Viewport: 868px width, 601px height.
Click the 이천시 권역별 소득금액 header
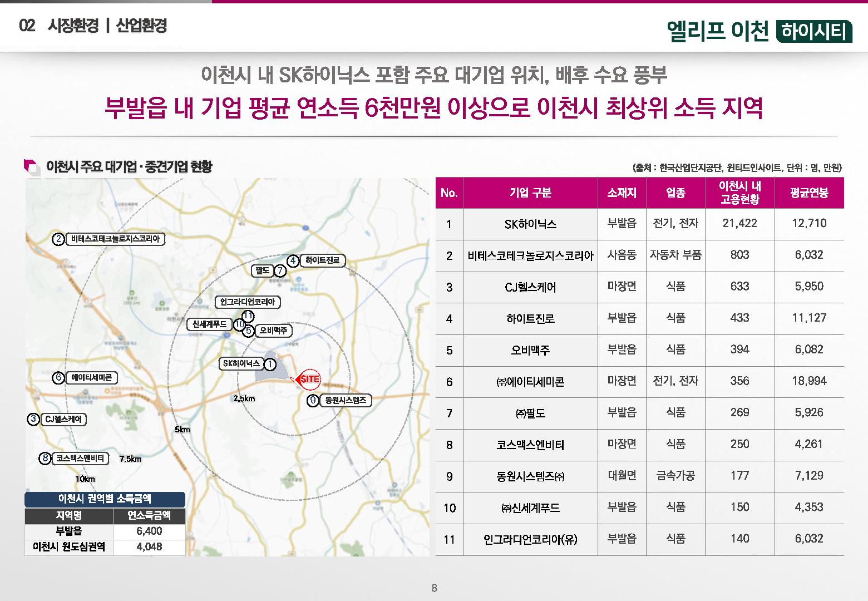pos(105,499)
